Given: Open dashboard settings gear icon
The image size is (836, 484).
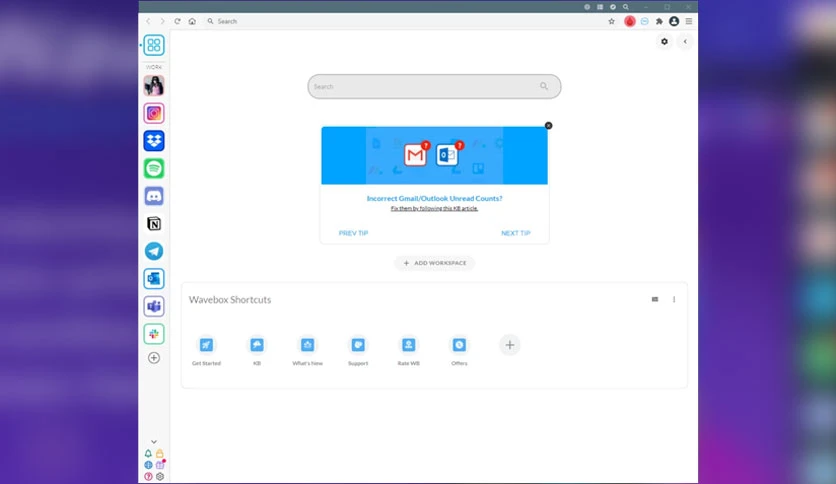Looking at the screenshot, I should click(x=664, y=41).
